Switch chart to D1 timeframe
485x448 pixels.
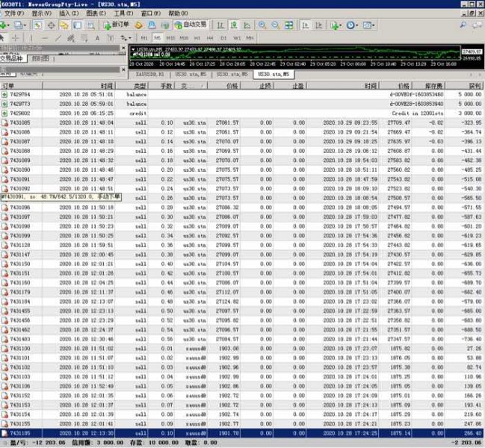pyautogui.click(x=223, y=37)
